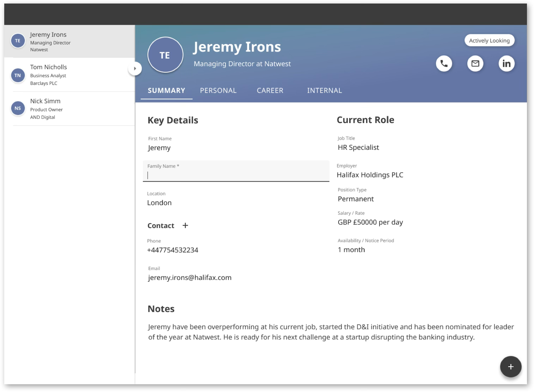Screen dimensions: 534x392
Task: Switch to the Summary tab
Action: click(166, 91)
